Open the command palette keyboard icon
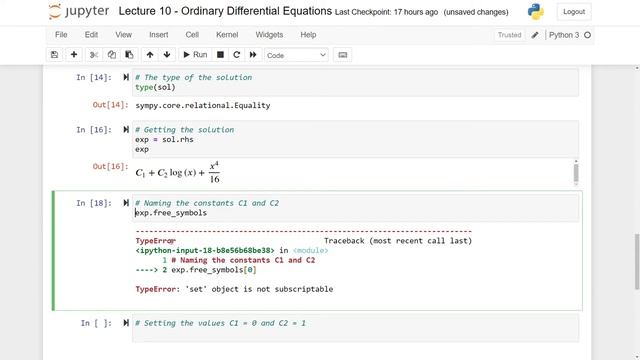 click(x=342, y=55)
